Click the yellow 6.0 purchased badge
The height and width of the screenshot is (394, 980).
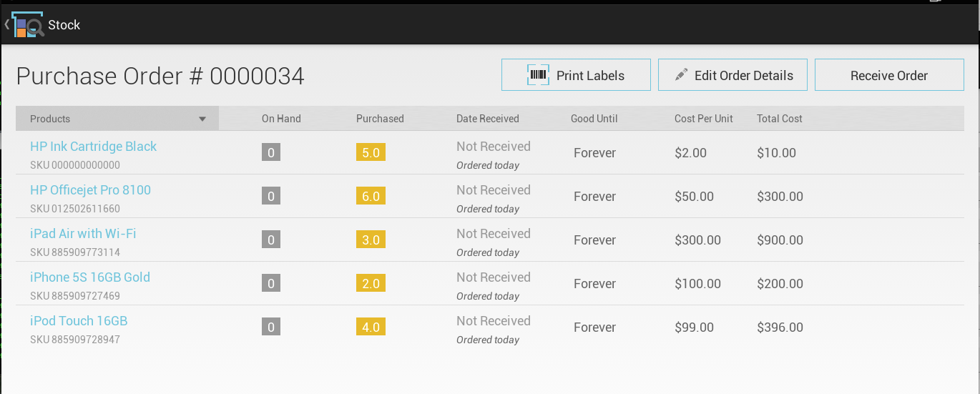[x=371, y=196]
